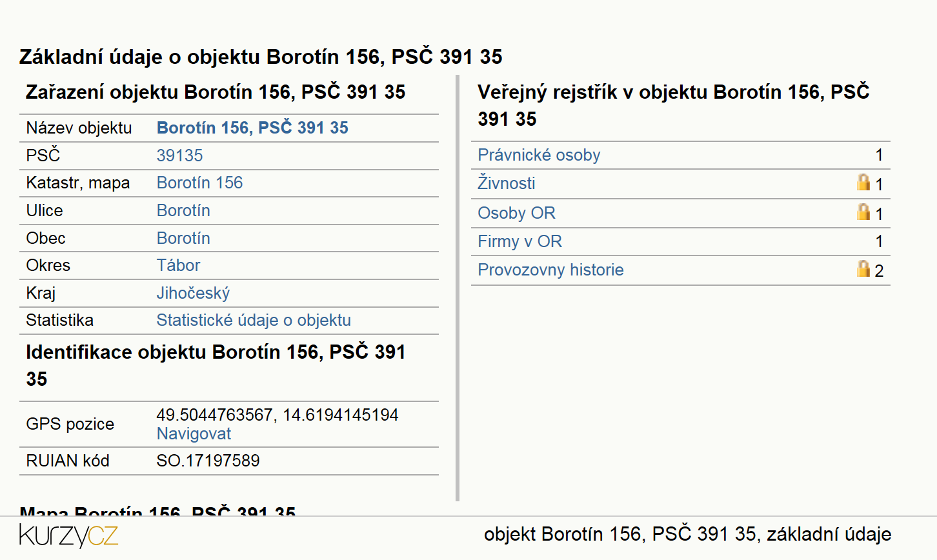Click the lock icon beside Osoby OR

[x=863, y=211]
